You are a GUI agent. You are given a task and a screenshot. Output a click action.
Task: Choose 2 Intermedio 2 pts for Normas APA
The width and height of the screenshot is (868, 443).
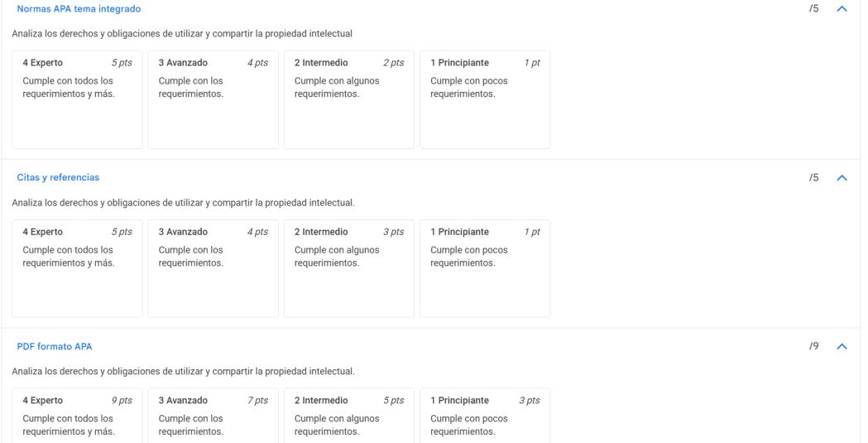348,99
